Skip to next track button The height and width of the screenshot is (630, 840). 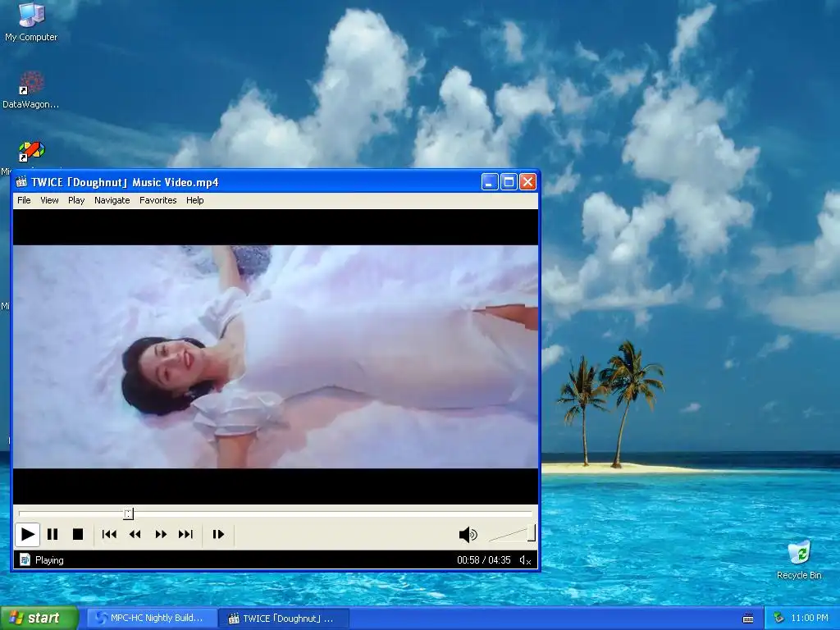[x=186, y=534]
